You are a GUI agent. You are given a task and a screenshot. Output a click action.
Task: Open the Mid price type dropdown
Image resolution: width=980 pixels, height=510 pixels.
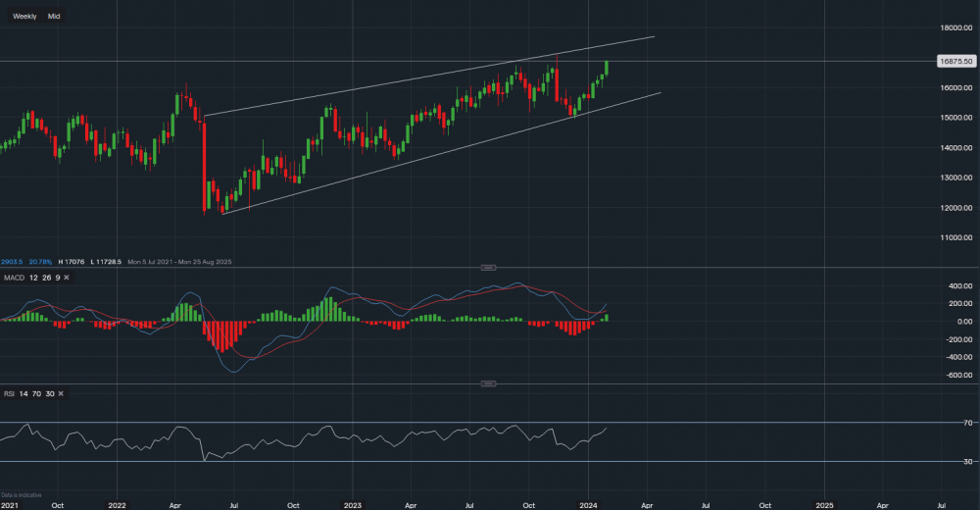click(54, 16)
